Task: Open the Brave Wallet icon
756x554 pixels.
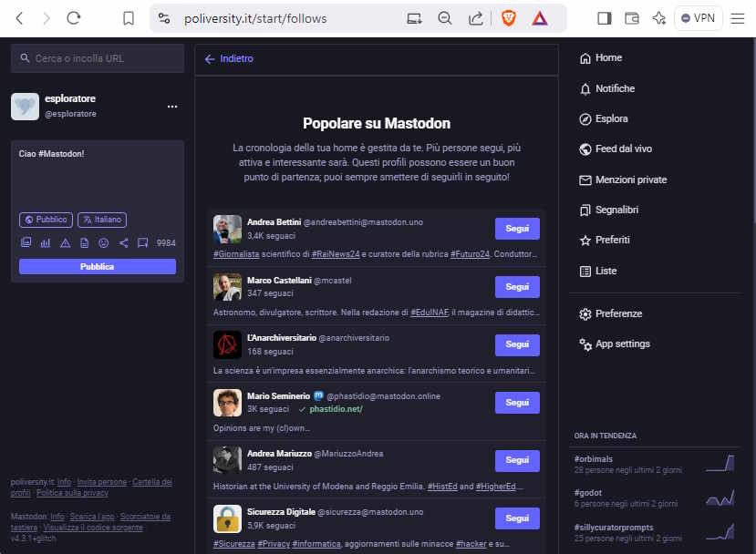Action: pyautogui.click(x=632, y=18)
